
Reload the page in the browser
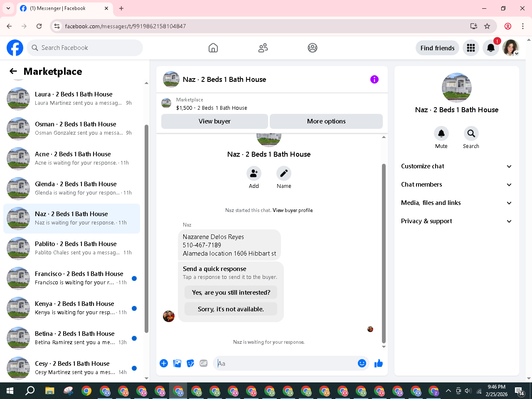39,26
